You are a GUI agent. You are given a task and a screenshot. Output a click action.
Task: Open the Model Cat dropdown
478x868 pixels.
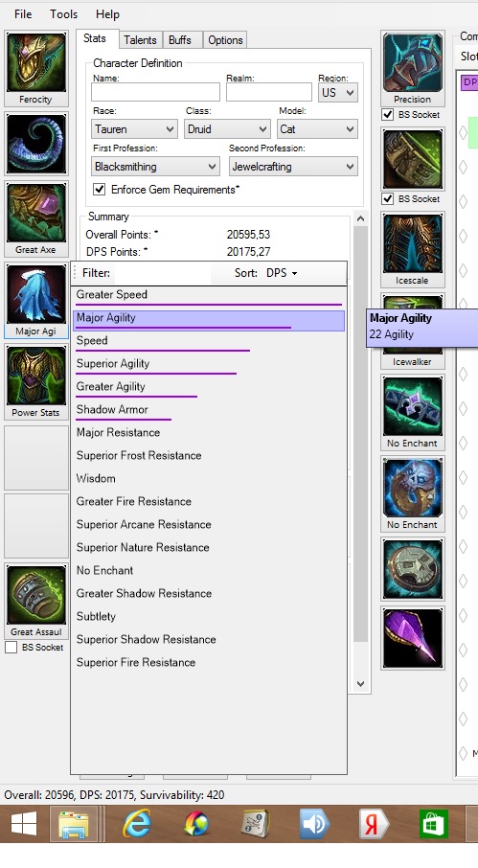(318, 129)
